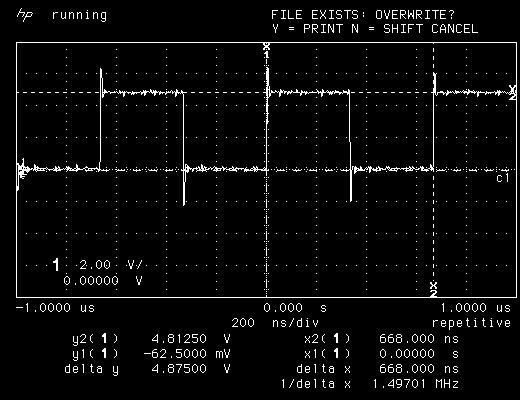Click the y2 cursor marker at right edge
Viewport: 520px width, 400px height.
(513, 93)
